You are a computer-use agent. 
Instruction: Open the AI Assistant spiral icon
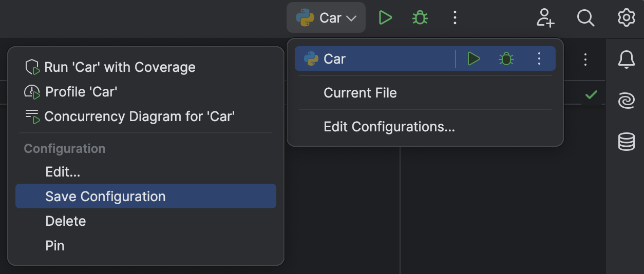[626, 101]
